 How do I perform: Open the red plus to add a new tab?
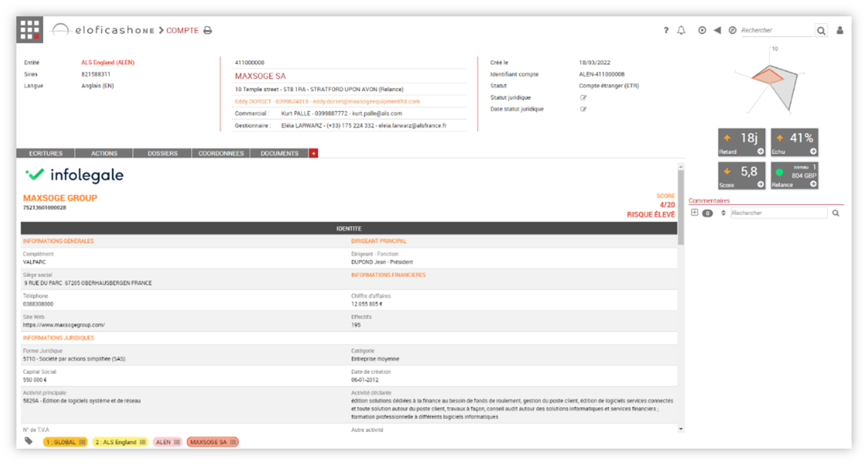(x=314, y=153)
